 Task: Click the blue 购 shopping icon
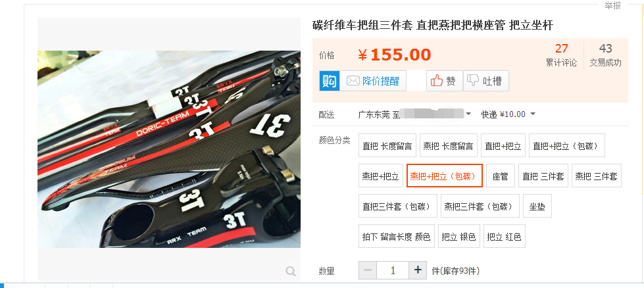(330, 81)
